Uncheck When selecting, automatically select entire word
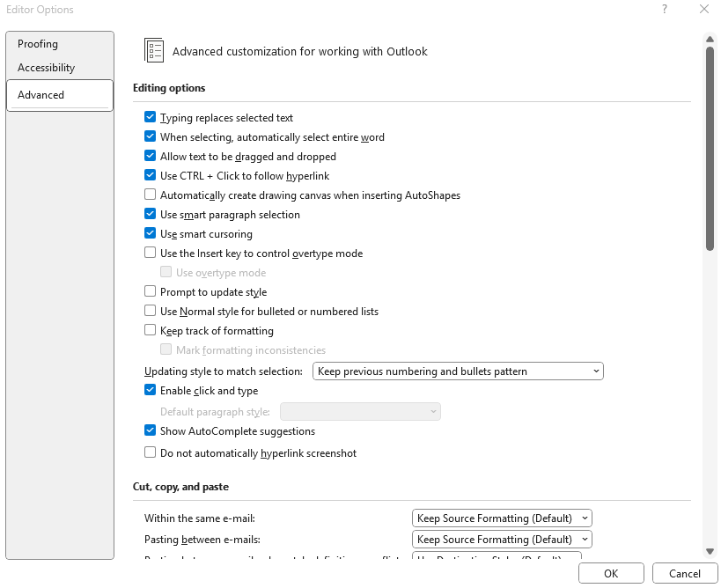Screen dimensions: 721x588 (150, 136)
